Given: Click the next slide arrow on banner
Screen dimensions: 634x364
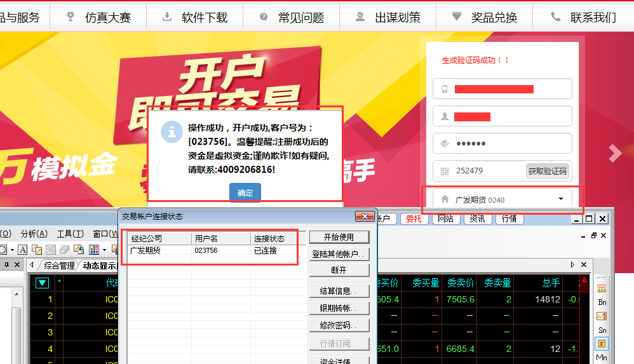Looking at the screenshot, I should tap(614, 153).
